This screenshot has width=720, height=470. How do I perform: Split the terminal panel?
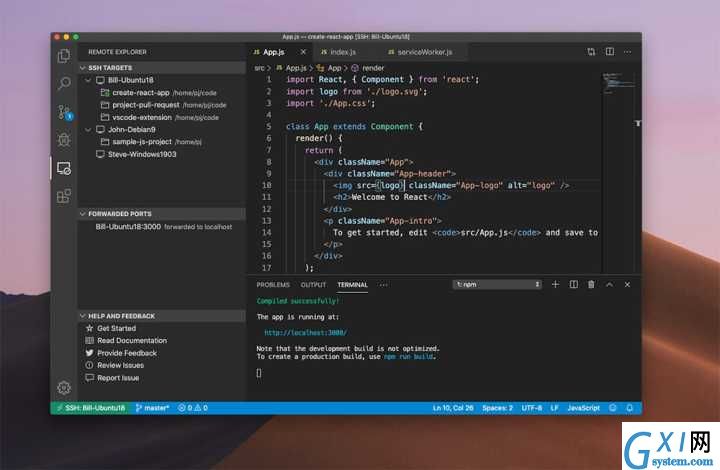(x=574, y=285)
